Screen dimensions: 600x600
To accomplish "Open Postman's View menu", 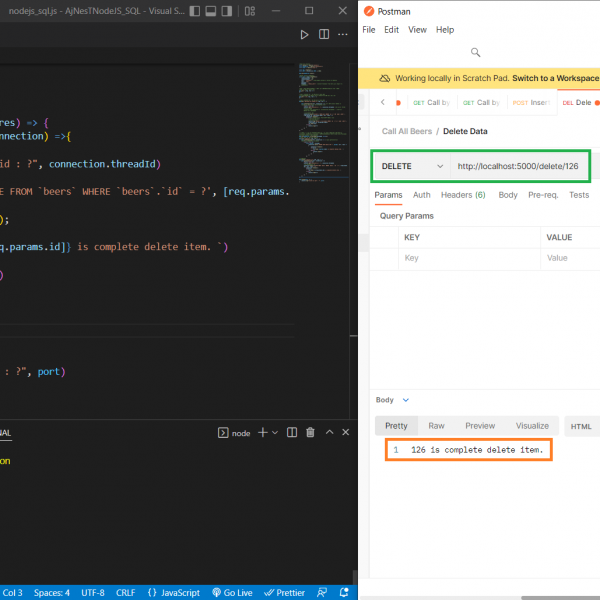I will point(417,30).
